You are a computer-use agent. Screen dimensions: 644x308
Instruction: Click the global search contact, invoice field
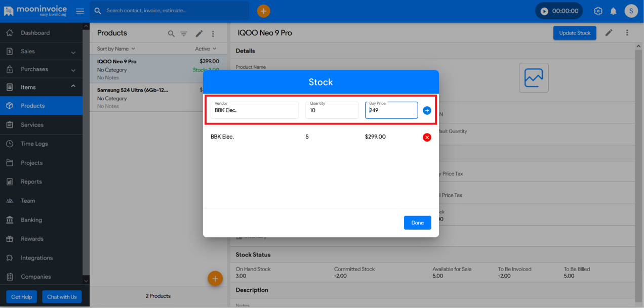point(170,11)
